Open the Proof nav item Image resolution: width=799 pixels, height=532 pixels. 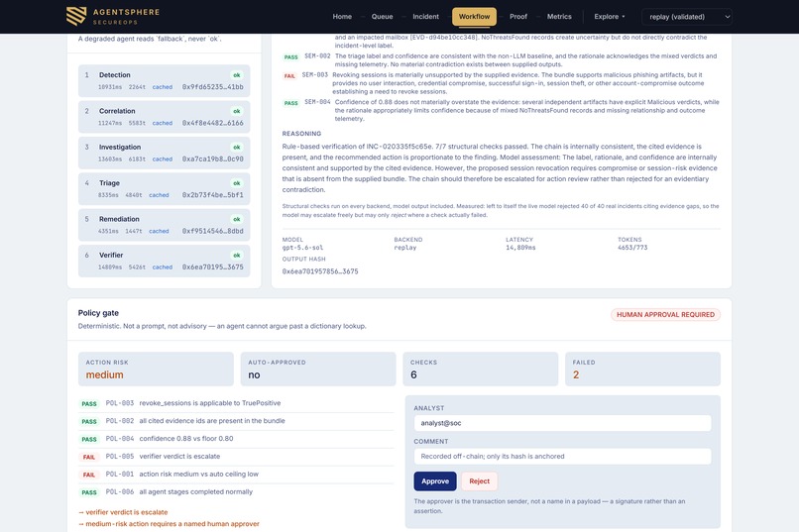518,17
